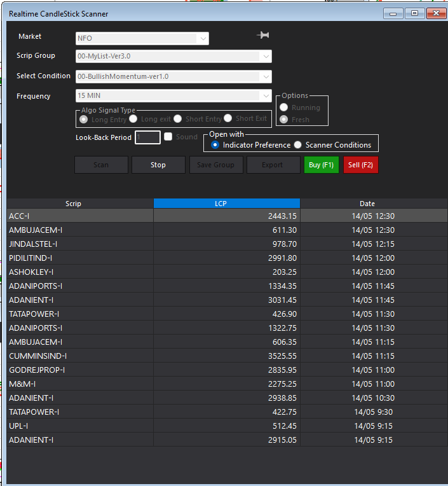Image resolution: width=448 pixels, height=486 pixels.
Task: Click the LCP value 3525.55
Action: pyautogui.click(x=282, y=356)
